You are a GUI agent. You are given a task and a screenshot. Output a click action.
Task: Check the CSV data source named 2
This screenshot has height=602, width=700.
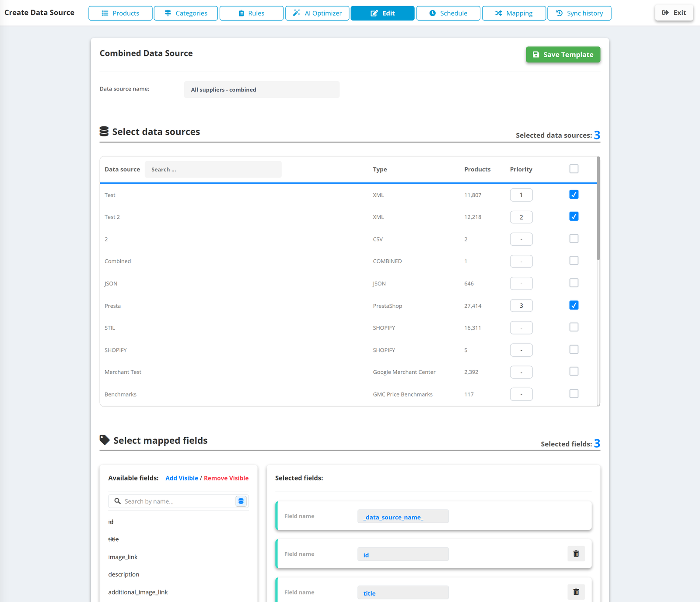pos(574,239)
